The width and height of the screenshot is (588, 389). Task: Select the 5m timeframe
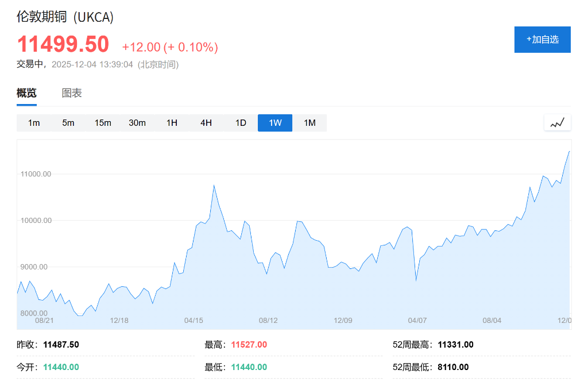tap(68, 122)
